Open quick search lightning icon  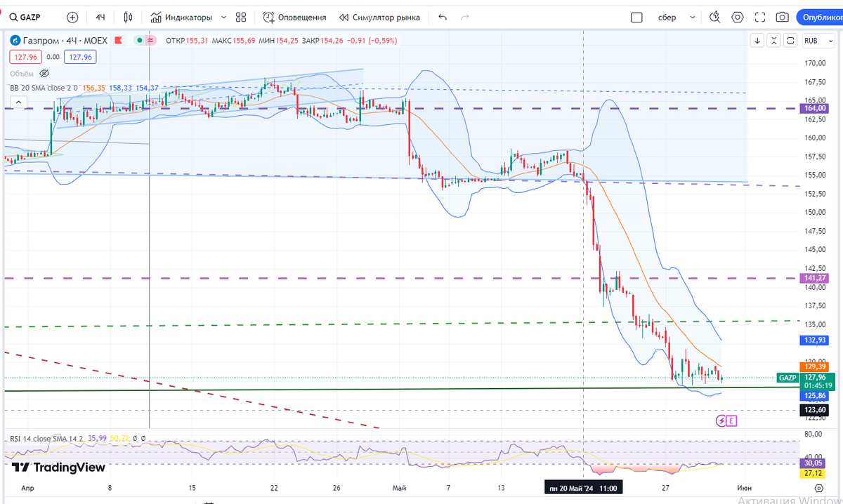pos(715,17)
